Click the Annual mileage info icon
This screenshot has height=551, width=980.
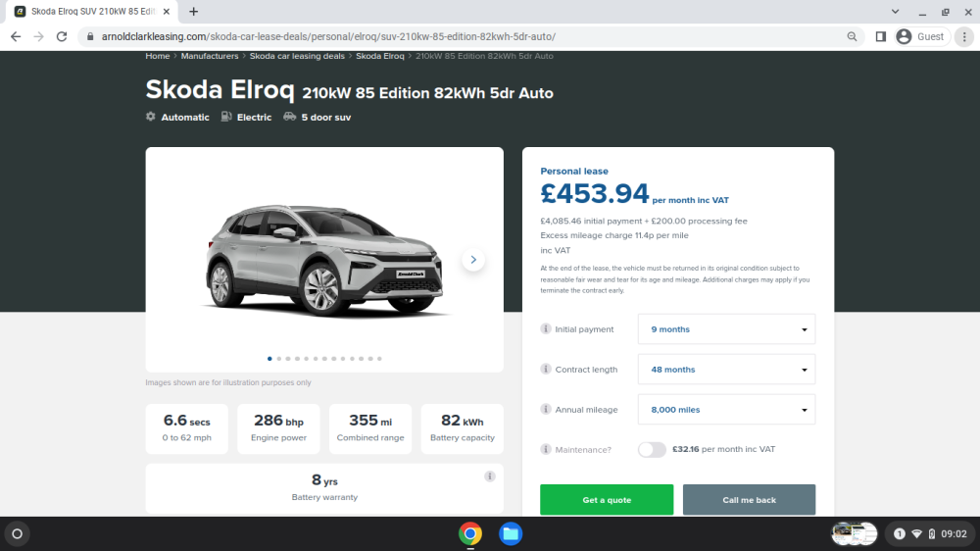tap(546, 409)
